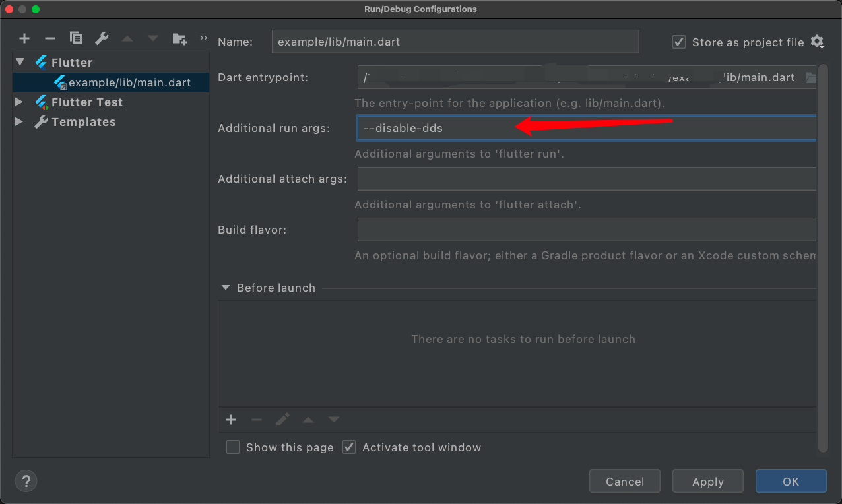Expand the Templates node
Viewport: 842px width, 504px height.
(x=19, y=121)
